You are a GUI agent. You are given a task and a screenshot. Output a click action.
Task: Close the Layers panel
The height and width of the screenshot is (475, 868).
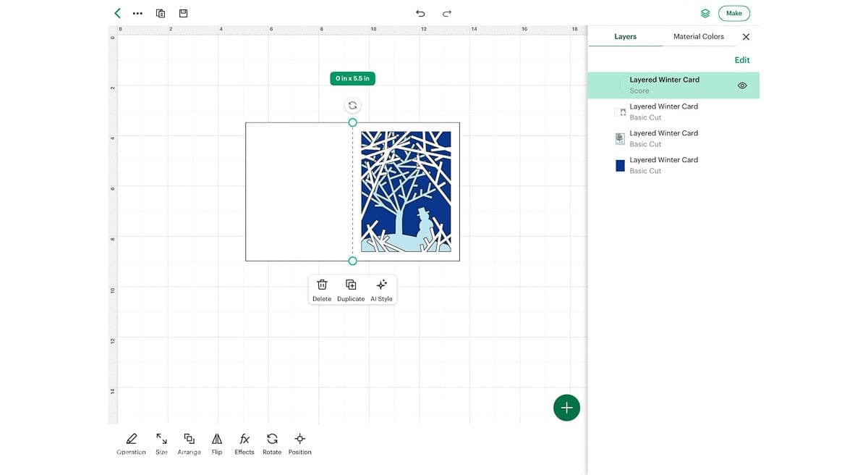click(746, 37)
